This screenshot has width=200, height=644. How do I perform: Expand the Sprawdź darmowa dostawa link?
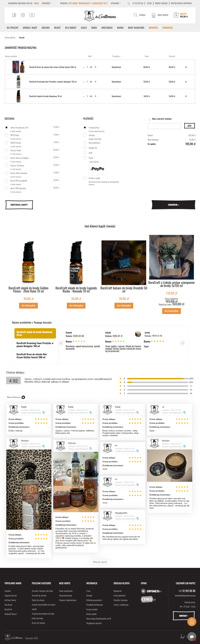tap(47, 3)
